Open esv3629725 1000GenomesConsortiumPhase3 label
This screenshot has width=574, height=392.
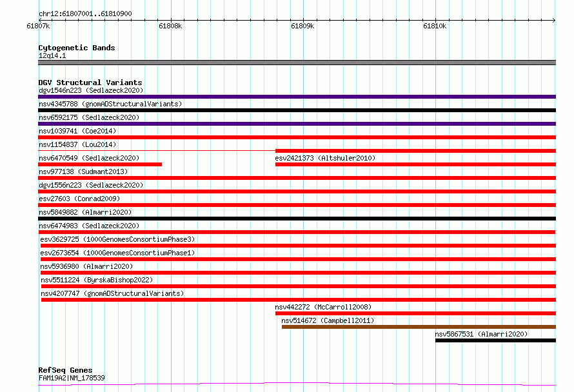click(117, 239)
